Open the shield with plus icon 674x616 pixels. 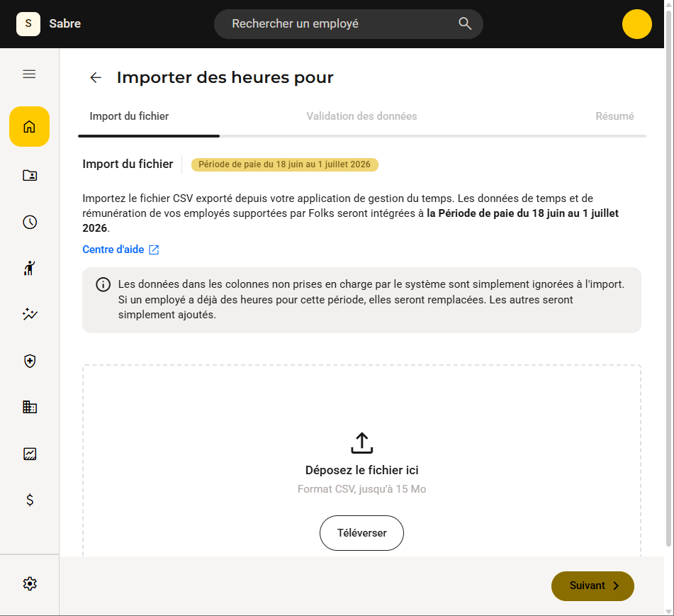[x=30, y=361]
